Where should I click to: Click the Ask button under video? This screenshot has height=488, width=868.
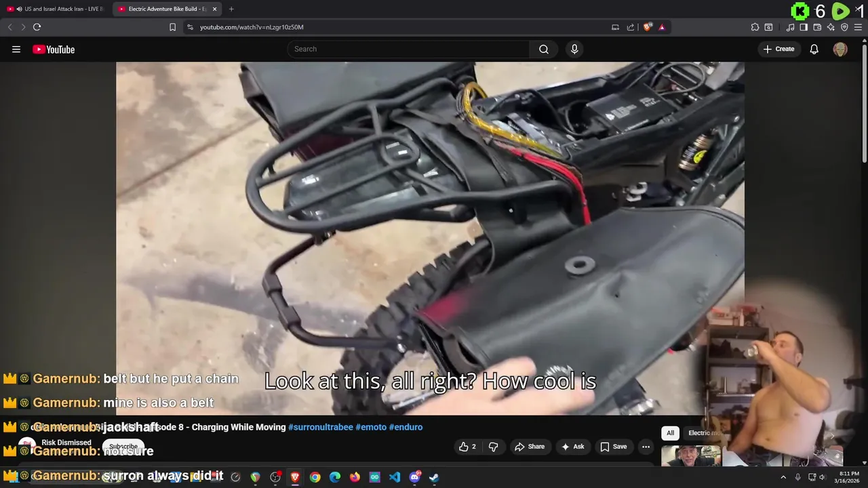pos(572,447)
